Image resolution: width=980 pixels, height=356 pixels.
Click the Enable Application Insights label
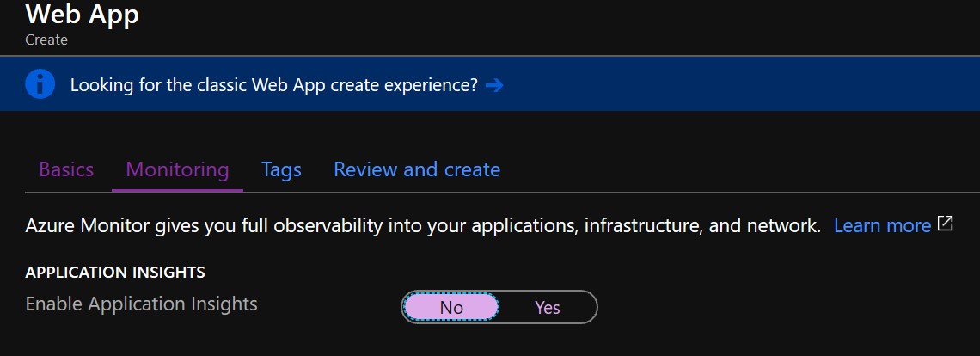141,304
